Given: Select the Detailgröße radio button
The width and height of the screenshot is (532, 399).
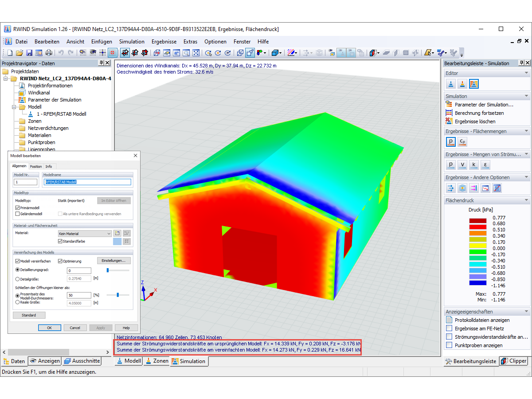Looking at the screenshot, I should pos(17,279).
